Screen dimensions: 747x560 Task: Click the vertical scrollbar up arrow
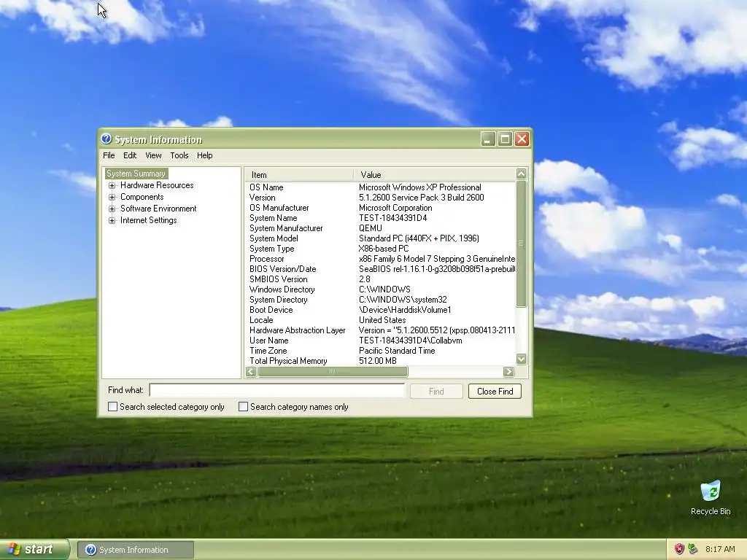(521, 174)
